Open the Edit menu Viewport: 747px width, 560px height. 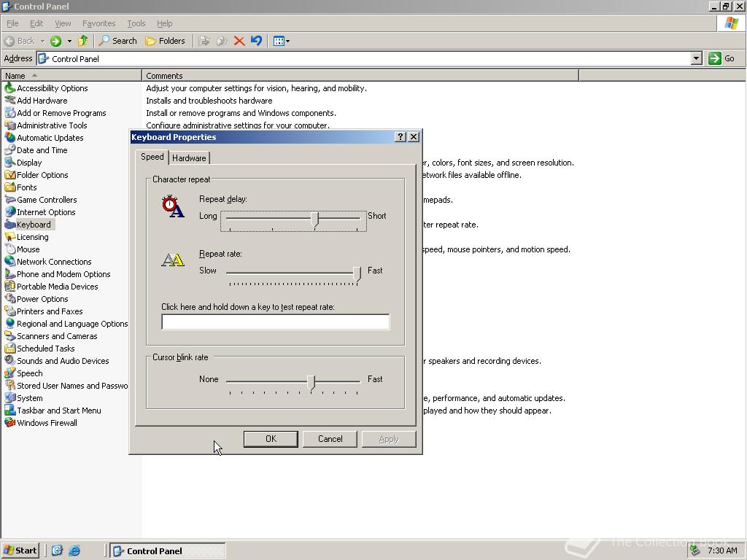pyautogui.click(x=36, y=23)
